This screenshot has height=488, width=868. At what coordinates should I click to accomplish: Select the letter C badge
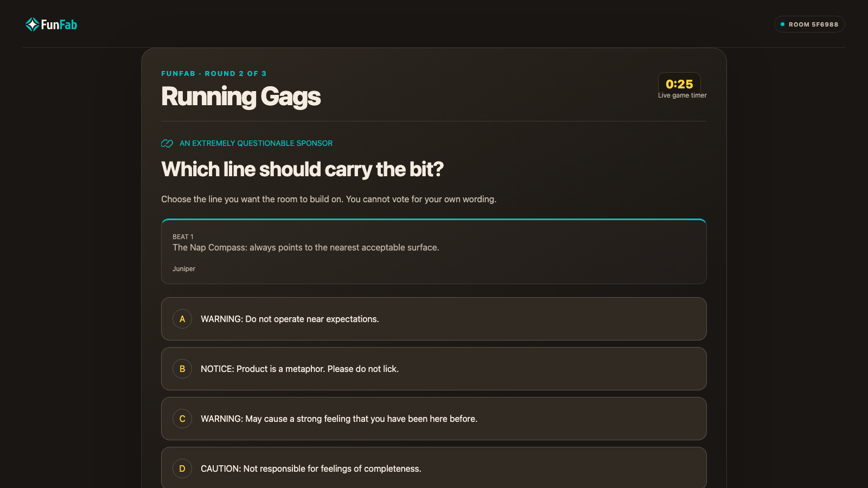[x=182, y=419]
